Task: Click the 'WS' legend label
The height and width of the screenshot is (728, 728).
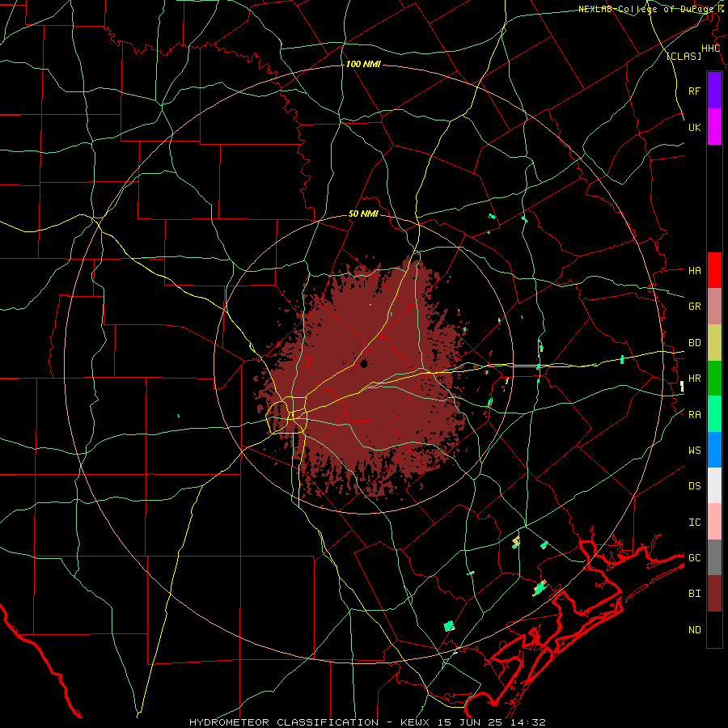Action: (695, 450)
